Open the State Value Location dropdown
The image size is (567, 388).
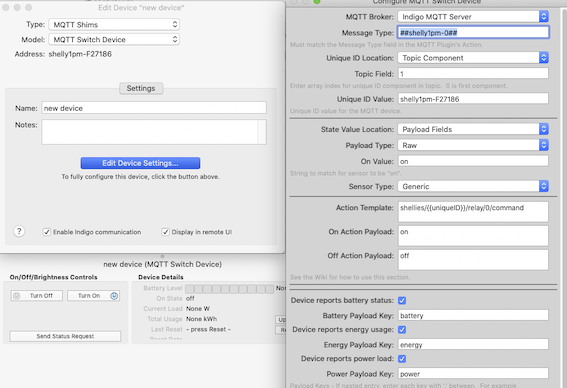pos(473,129)
